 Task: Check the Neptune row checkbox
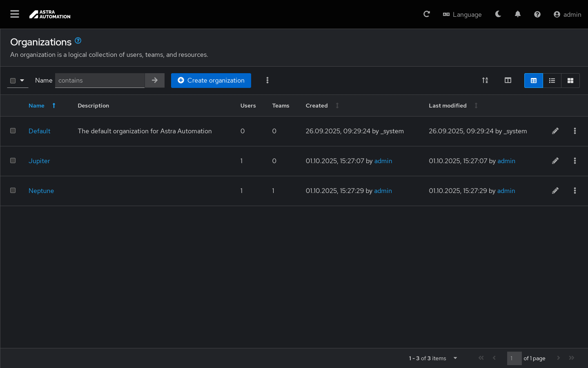[13, 191]
